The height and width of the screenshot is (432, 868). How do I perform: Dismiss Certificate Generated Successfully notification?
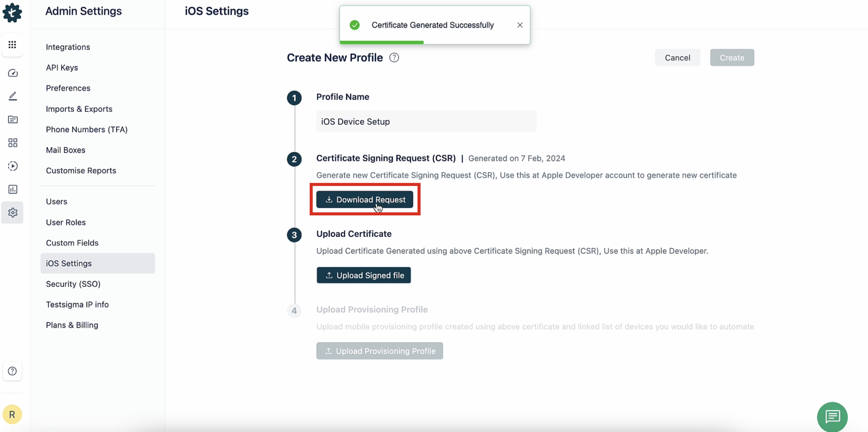point(519,24)
